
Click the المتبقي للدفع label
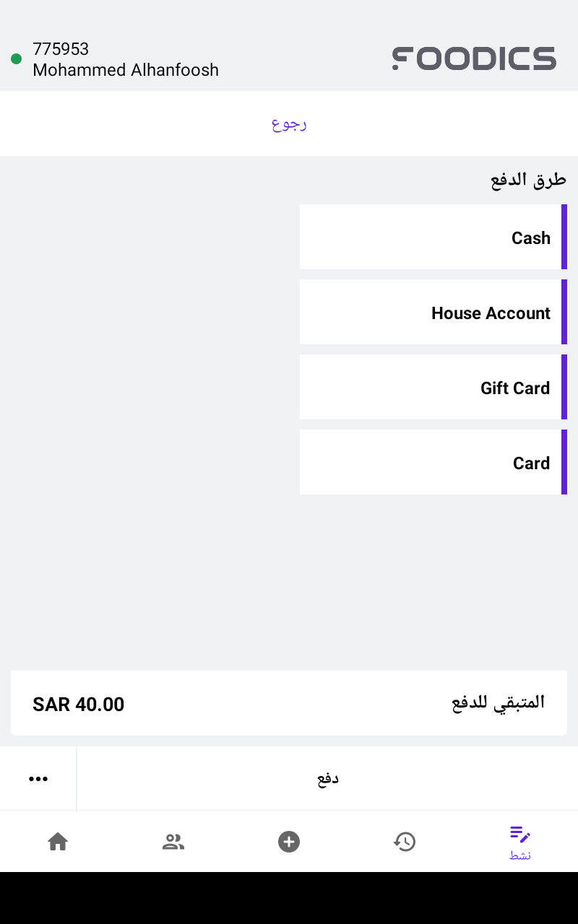[x=498, y=703]
